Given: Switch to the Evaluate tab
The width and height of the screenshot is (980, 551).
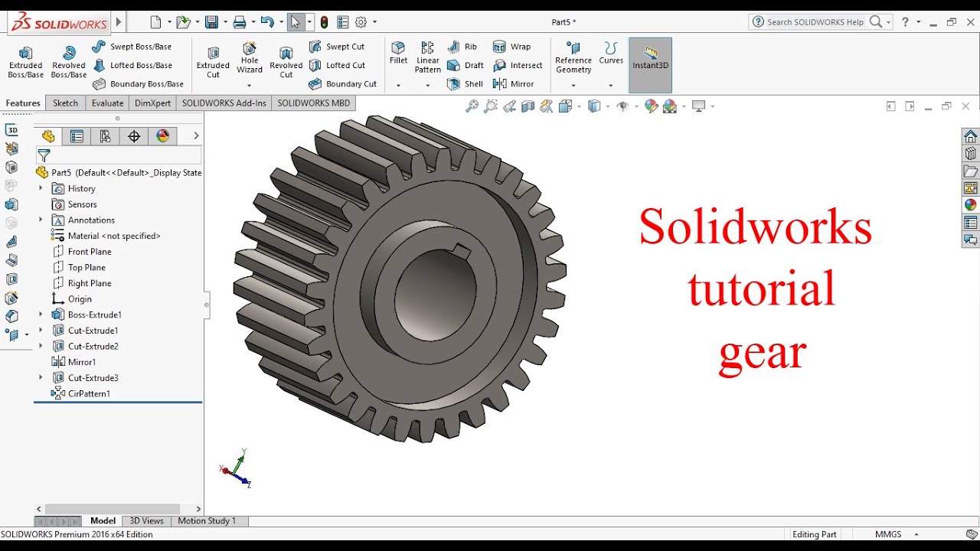Looking at the screenshot, I should click(107, 103).
